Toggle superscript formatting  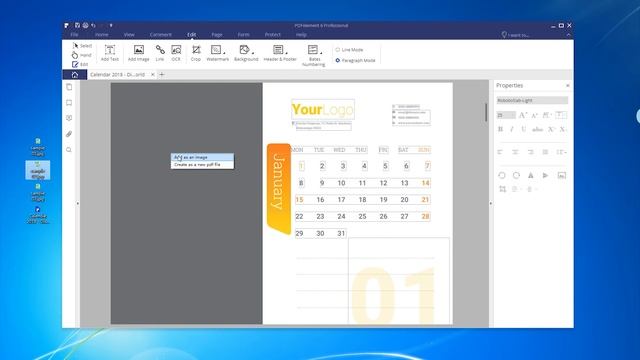click(551, 129)
